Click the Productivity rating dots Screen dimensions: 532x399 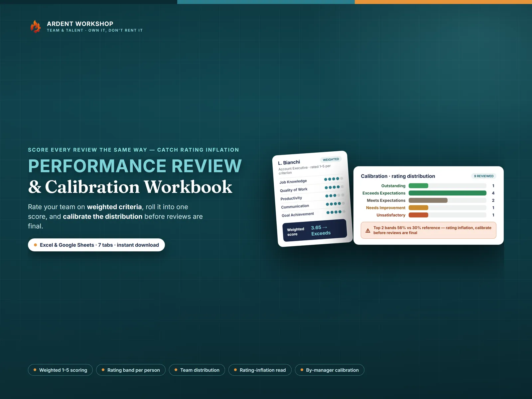coord(334,196)
